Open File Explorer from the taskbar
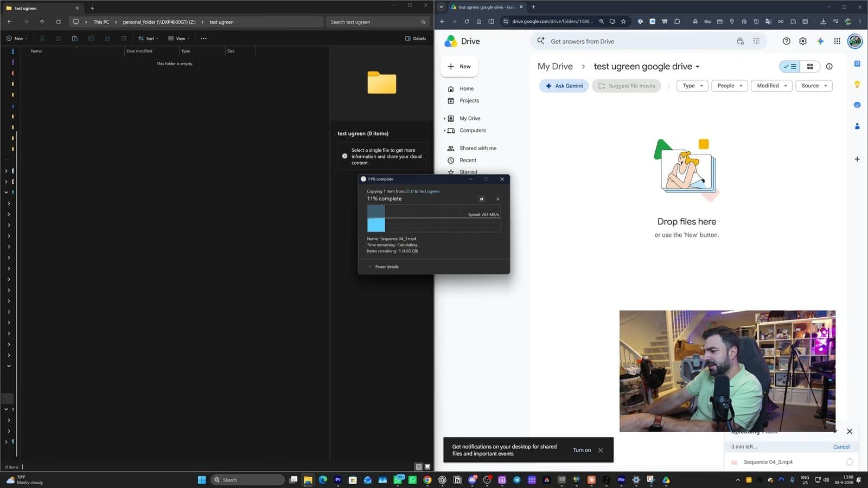This screenshot has height=488, width=868. [308, 480]
